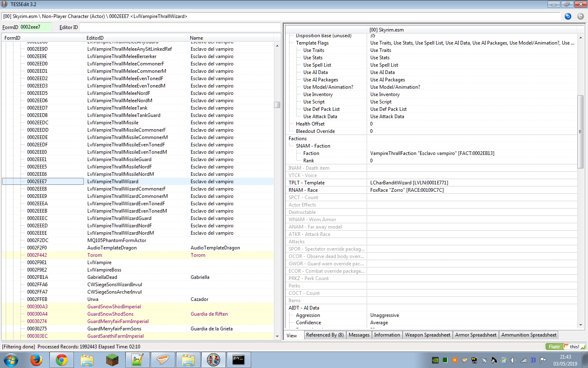
Task: Click the green grid tray icon
Action: pyautogui.click(x=445, y=360)
